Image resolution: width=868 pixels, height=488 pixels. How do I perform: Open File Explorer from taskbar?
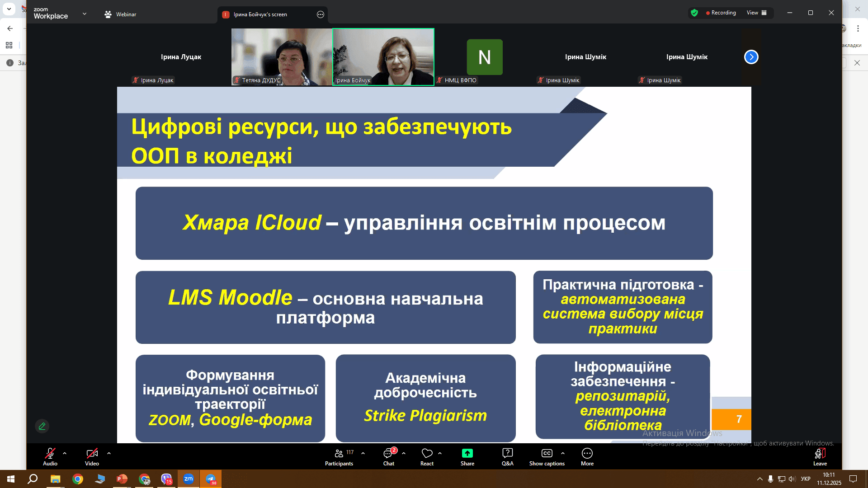(x=55, y=479)
